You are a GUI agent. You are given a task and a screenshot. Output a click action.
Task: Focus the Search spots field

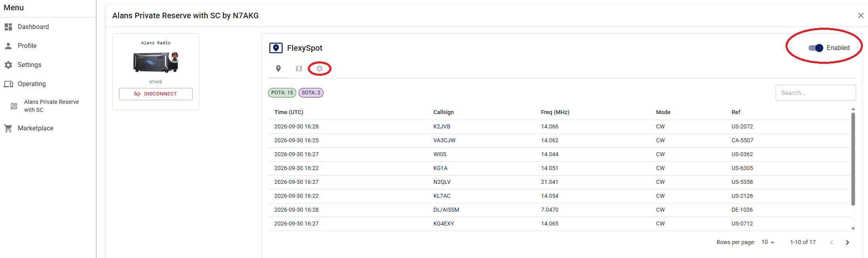[816, 93]
